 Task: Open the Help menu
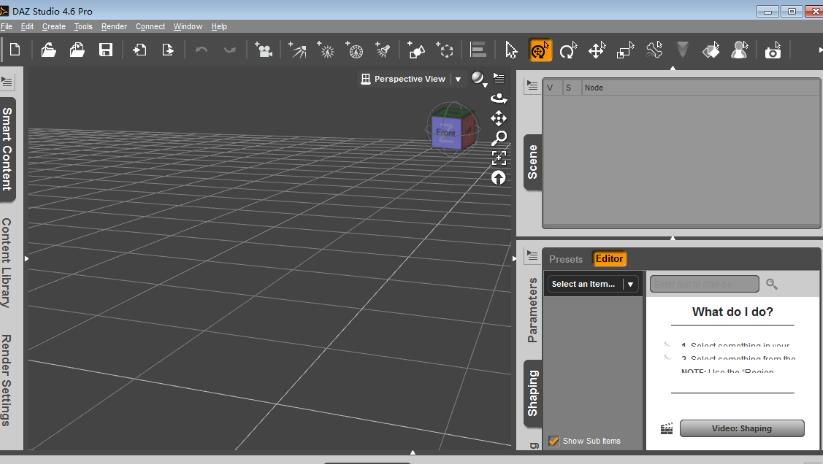(219, 26)
